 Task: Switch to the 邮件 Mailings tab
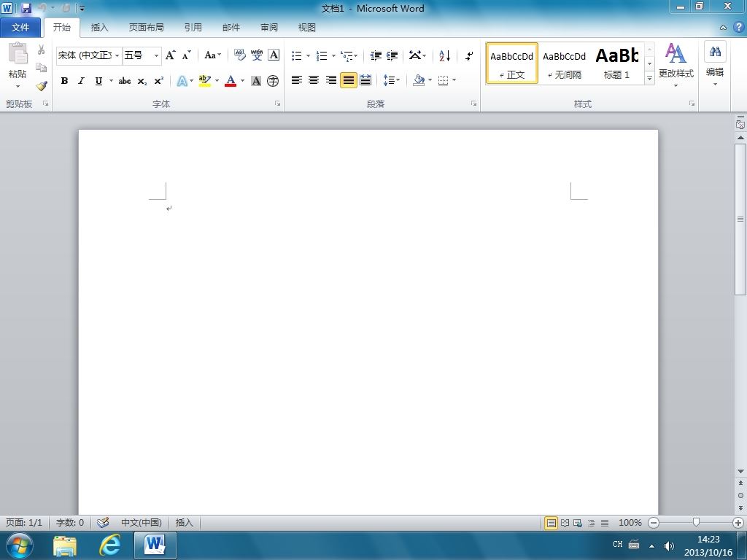pos(231,28)
